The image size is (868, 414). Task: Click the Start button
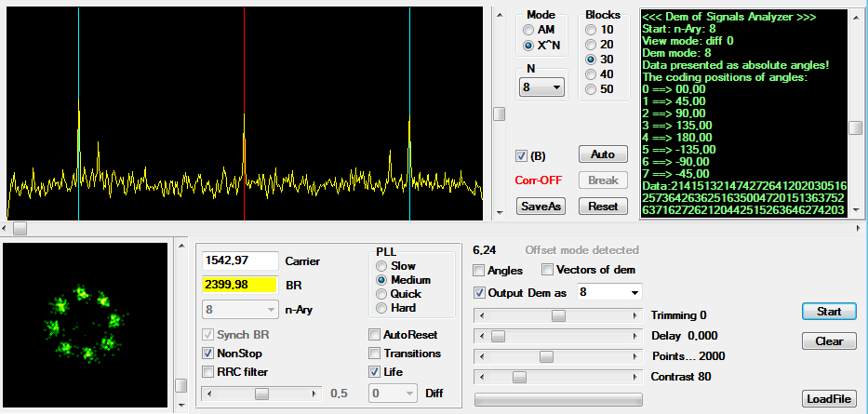pos(829,311)
